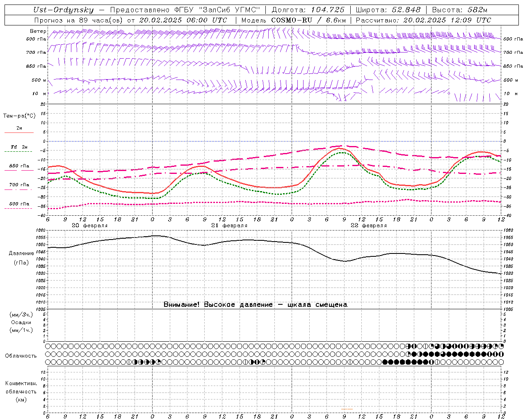Click the warning Внимание! Высокое давление — шкала смещена
Viewport: 525px width, 420px height.
click(x=256, y=305)
